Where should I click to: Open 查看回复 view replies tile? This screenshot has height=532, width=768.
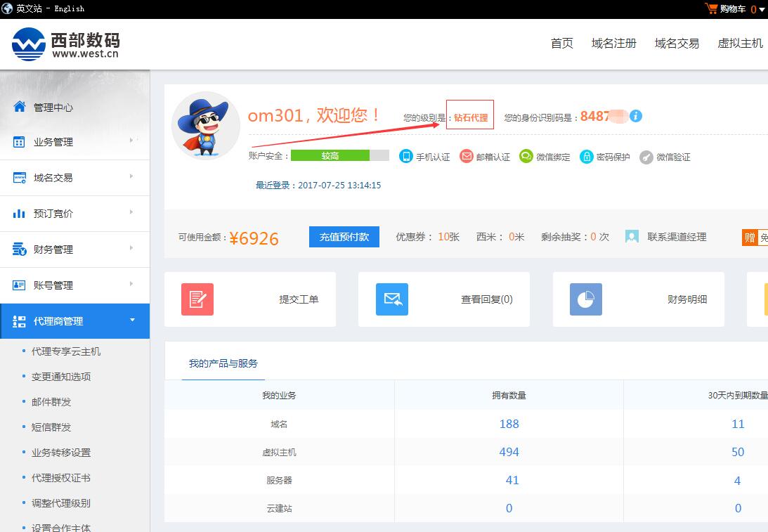pyautogui.click(x=444, y=299)
